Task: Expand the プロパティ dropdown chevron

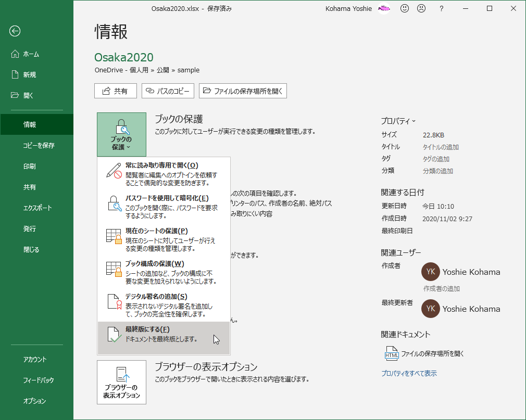Action: 413,121
